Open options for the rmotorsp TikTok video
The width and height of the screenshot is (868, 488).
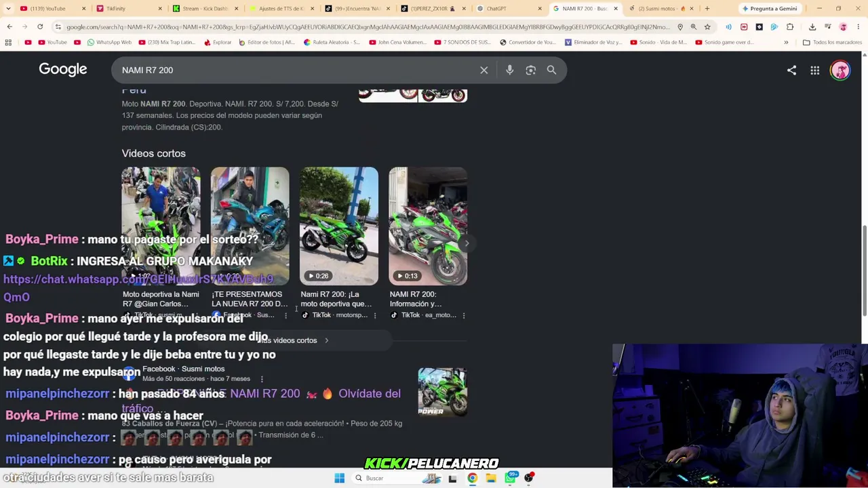click(x=374, y=315)
